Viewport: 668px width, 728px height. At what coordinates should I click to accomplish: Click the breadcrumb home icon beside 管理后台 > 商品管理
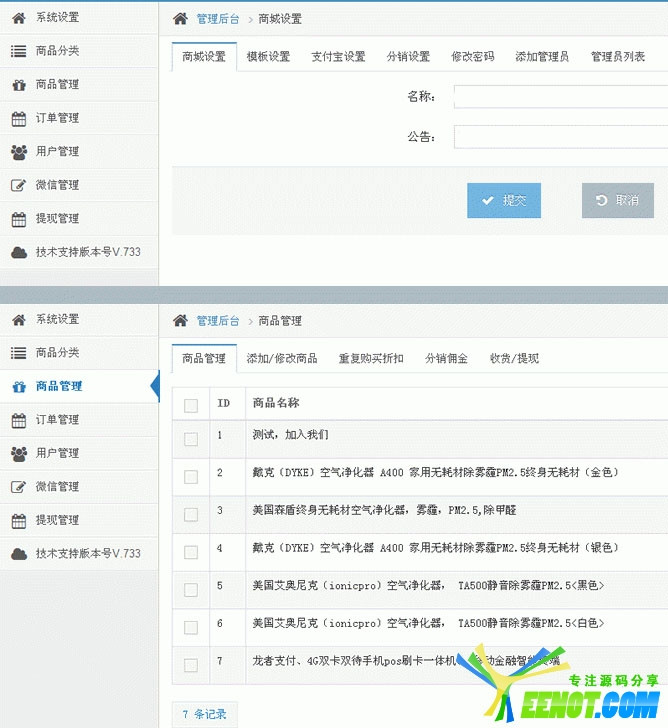coord(180,320)
